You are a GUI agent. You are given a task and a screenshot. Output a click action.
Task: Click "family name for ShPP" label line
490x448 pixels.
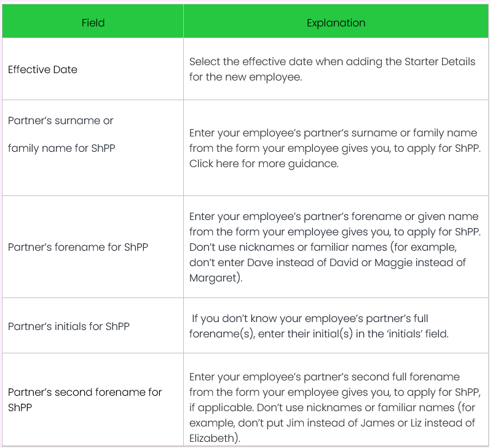click(x=61, y=148)
